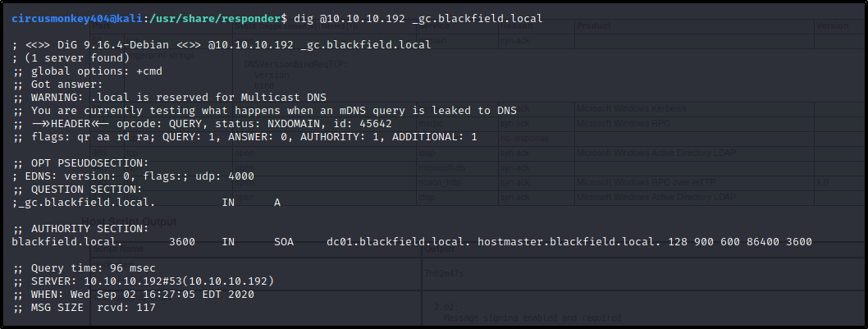Screen dimensions: 868x329
Task: Click the SERVER 10.10.10.192#53 line
Action: (143, 281)
